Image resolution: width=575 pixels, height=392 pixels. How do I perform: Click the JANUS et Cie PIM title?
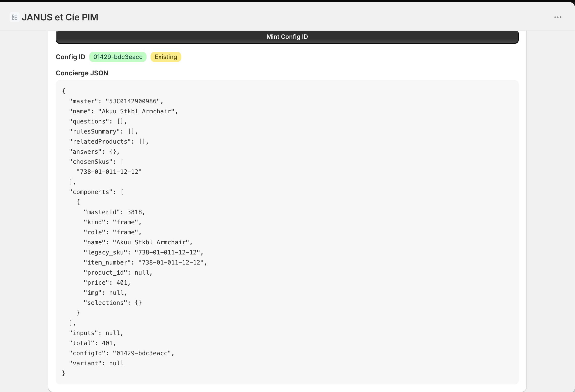(x=60, y=17)
